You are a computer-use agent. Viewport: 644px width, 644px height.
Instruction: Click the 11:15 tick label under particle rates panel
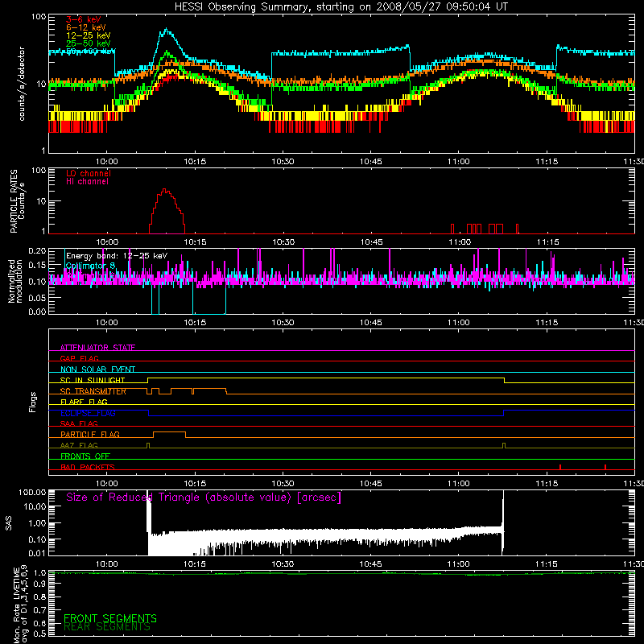click(x=547, y=242)
